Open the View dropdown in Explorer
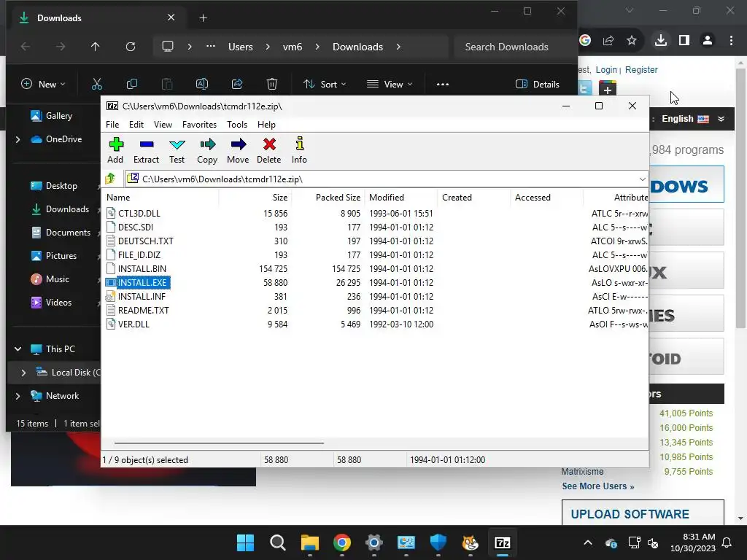747x560 pixels. point(390,85)
